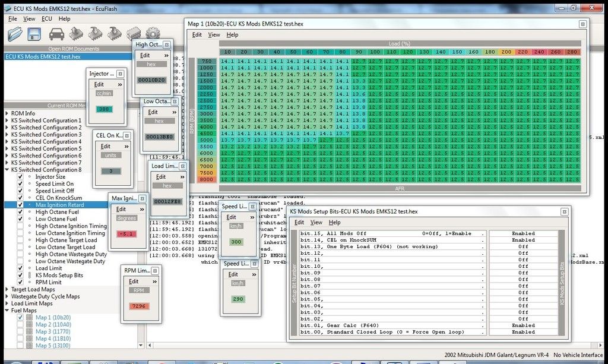
Task: Click the red RPM Limit value 7296
Action: click(x=138, y=305)
